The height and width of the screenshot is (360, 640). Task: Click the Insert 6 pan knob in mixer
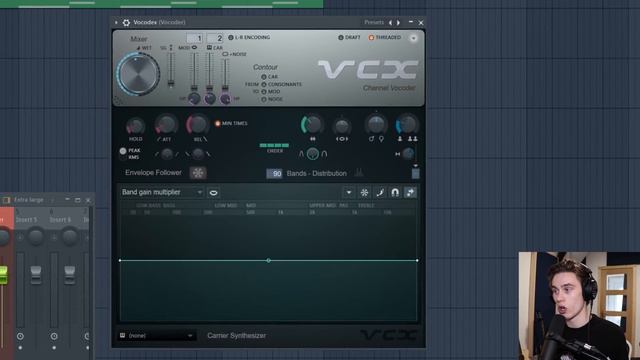(x=69, y=237)
